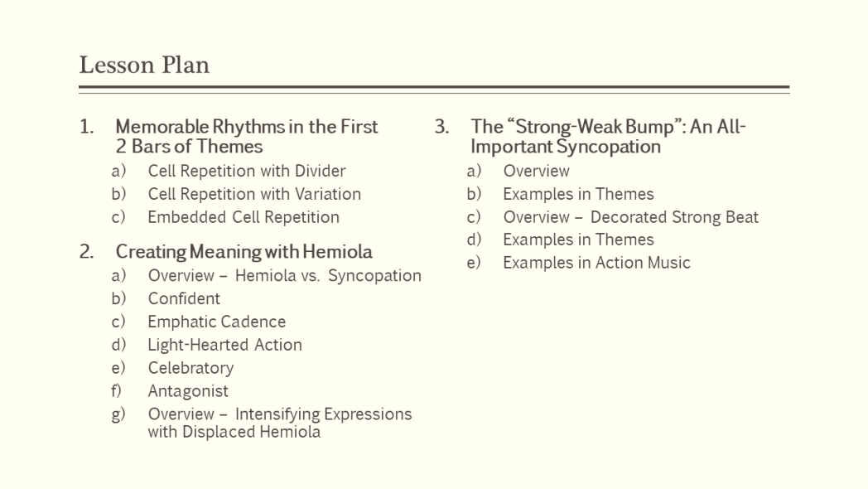Click "Cell Repetition with Divider" item
Image resolution: width=868 pixels, height=489 pixels.
coord(246,172)
